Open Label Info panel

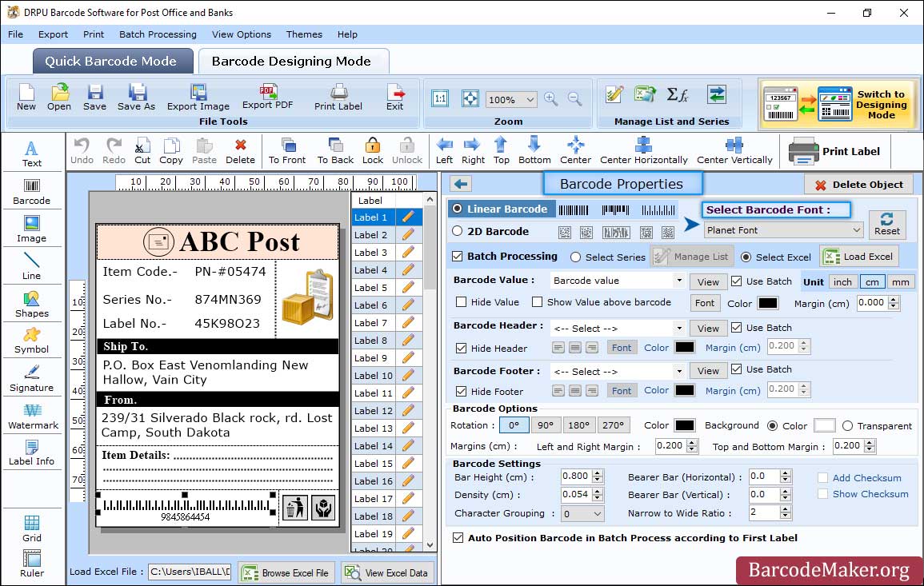click(x=32, y=453)
